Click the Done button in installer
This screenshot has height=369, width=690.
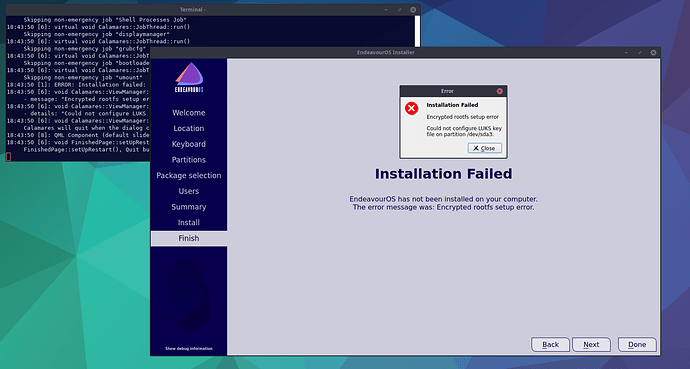[x=637, y=344]
